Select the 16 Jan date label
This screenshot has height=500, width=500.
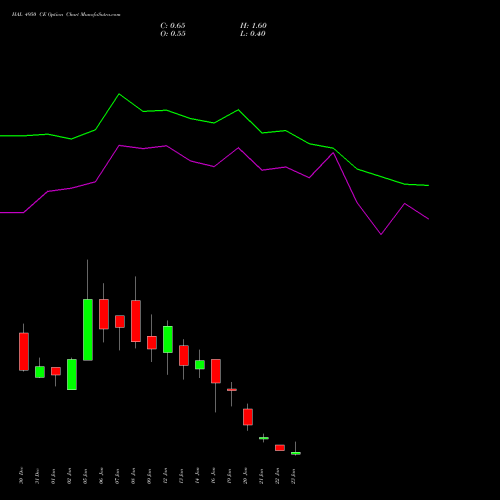(213, 476)
